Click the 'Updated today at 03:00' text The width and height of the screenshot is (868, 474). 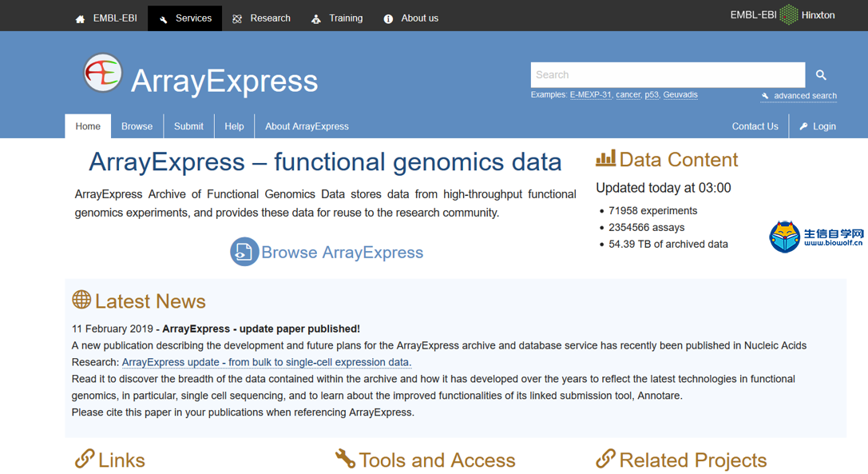pyautogui.click(x=664, y=188)
